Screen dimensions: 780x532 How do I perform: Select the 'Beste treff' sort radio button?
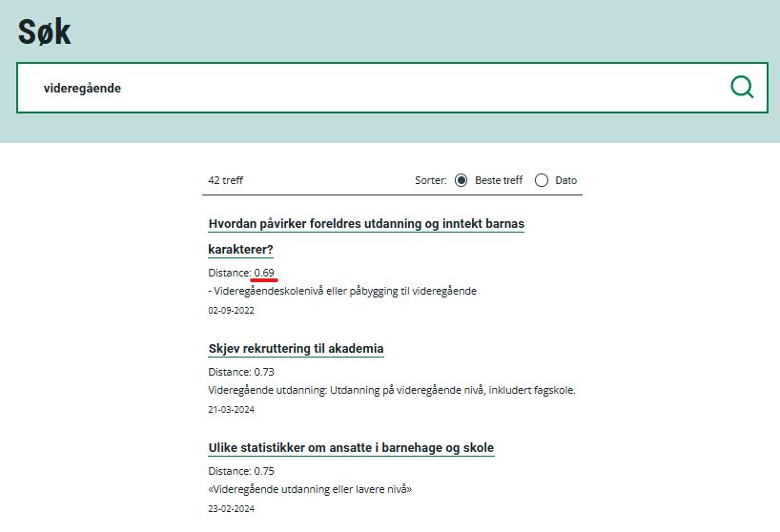462,180
